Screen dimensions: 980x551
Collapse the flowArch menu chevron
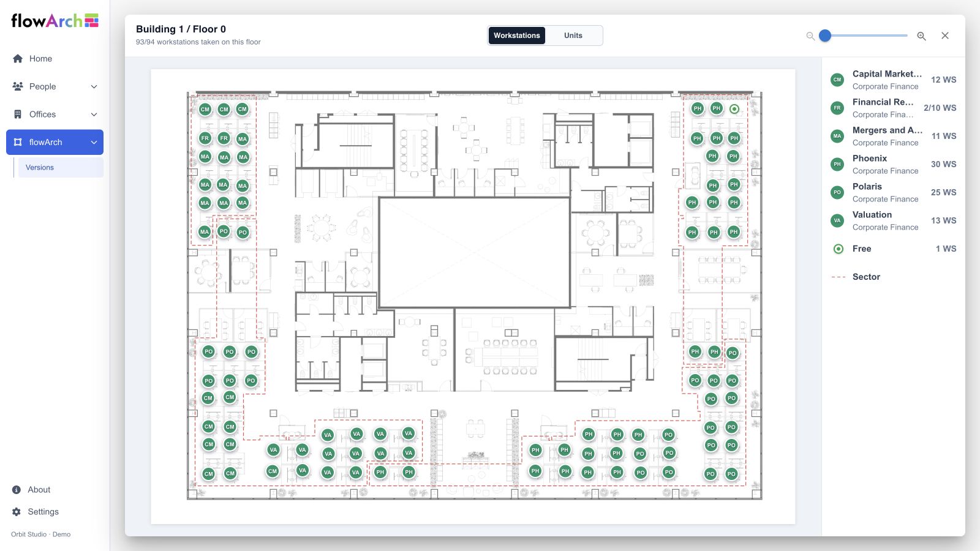click(94, 143)
